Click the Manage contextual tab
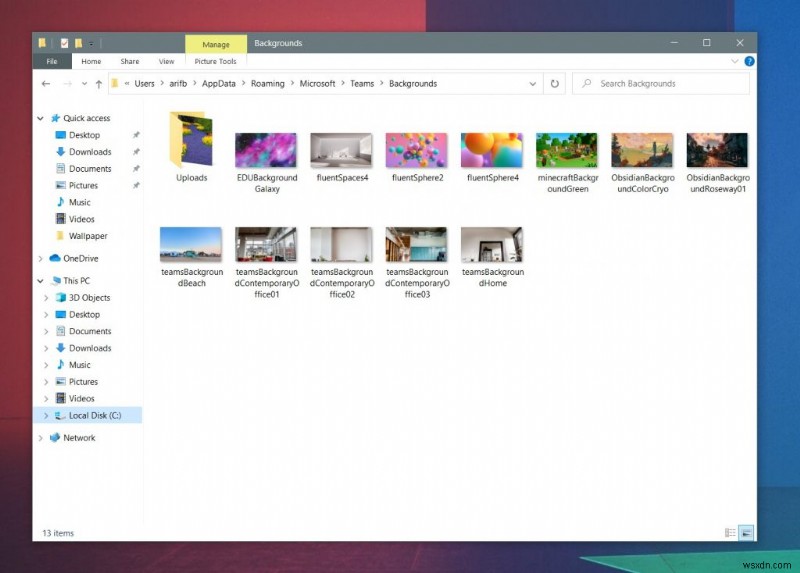Viewport: 800px width, 573px height. point(216,44)
